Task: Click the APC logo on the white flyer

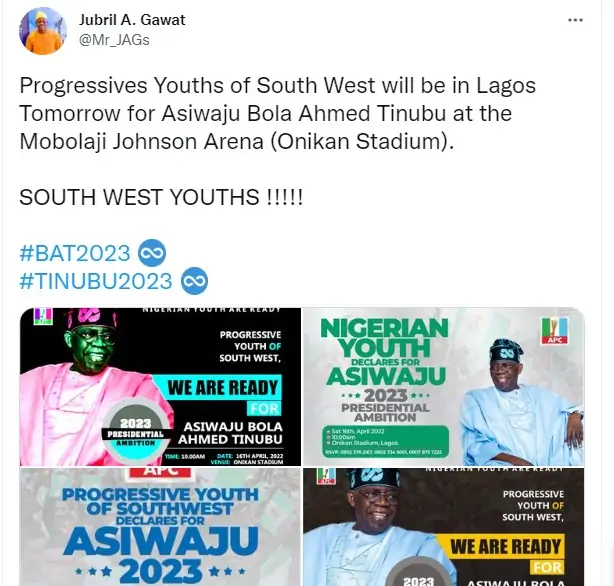Action: tap(554, 331)
